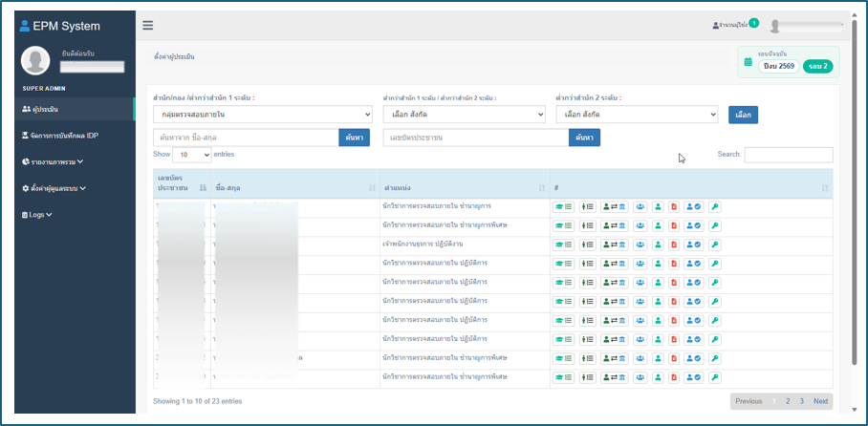Click user-verified check icon in the first table row

[x=694, y=207]
